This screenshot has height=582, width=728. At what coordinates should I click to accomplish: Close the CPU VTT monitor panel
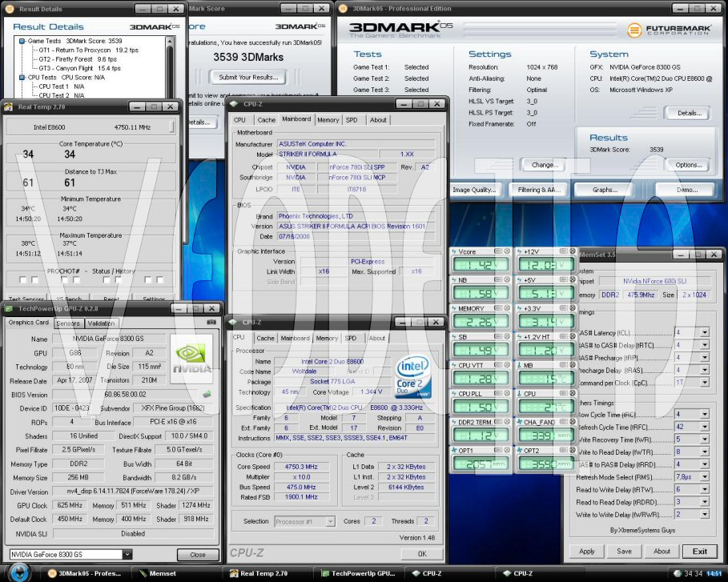pyautogui.click(x=507, y=365)
